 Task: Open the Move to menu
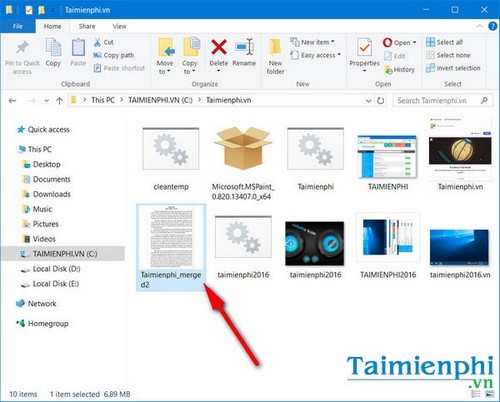[165, 56]
